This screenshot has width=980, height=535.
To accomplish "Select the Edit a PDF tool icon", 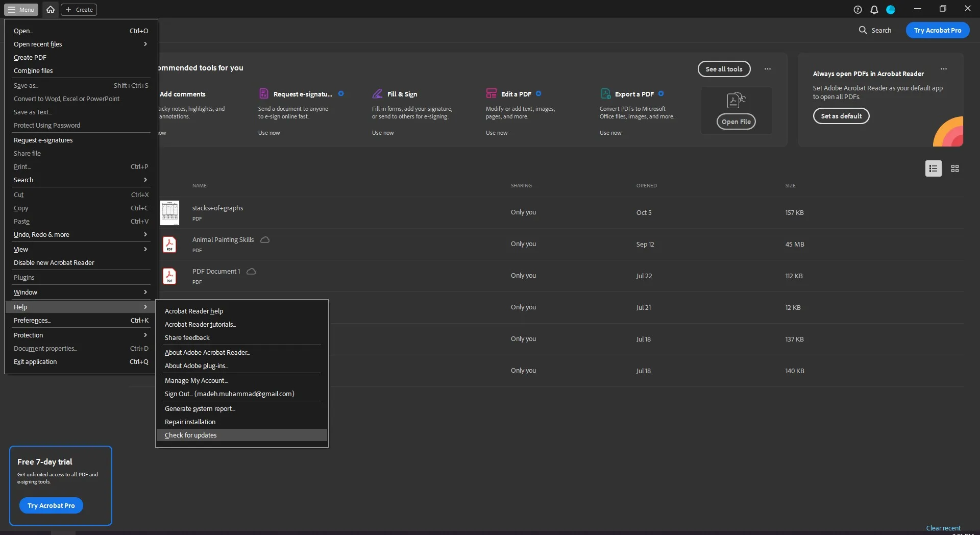I will [x=491, y=93].
